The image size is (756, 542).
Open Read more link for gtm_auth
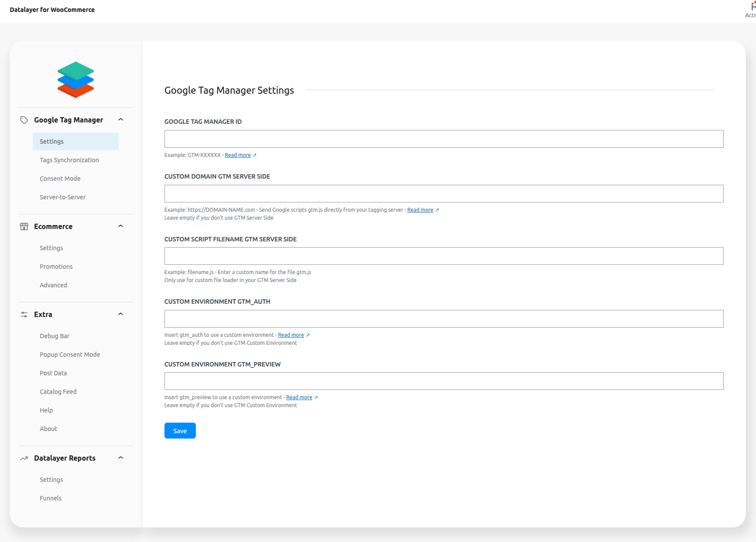[x=291, y=335]
